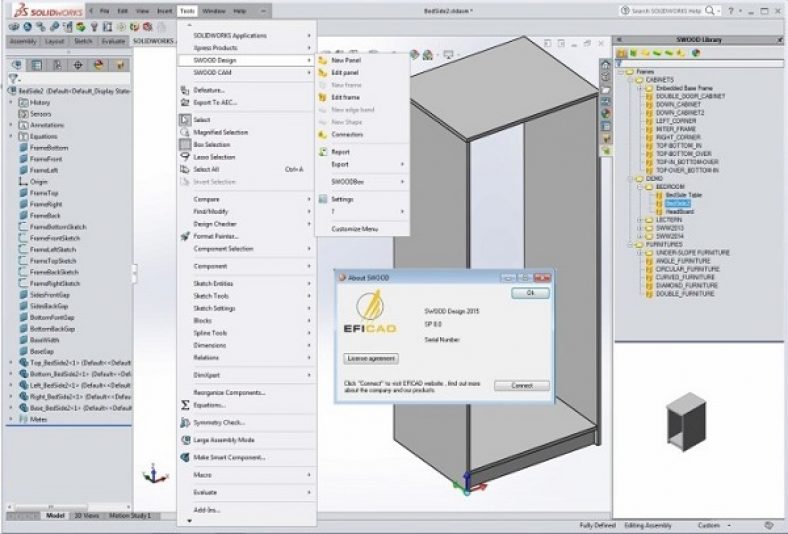788x534 pixels.
Task: Open the DisplayManager tab icon
Action: (99, 65)
